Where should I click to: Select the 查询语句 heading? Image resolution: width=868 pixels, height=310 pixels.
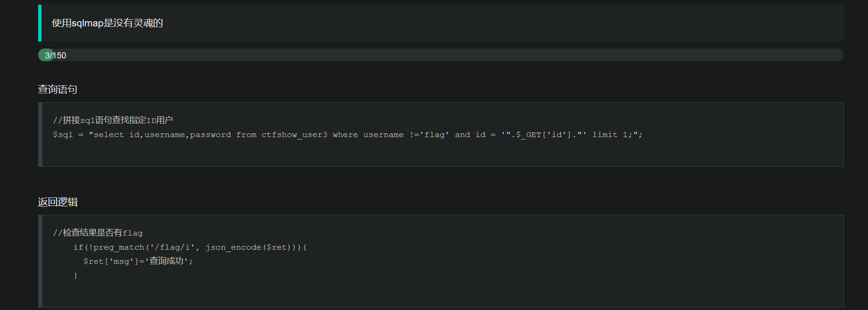pyautogui.click(x=57, y=89)
